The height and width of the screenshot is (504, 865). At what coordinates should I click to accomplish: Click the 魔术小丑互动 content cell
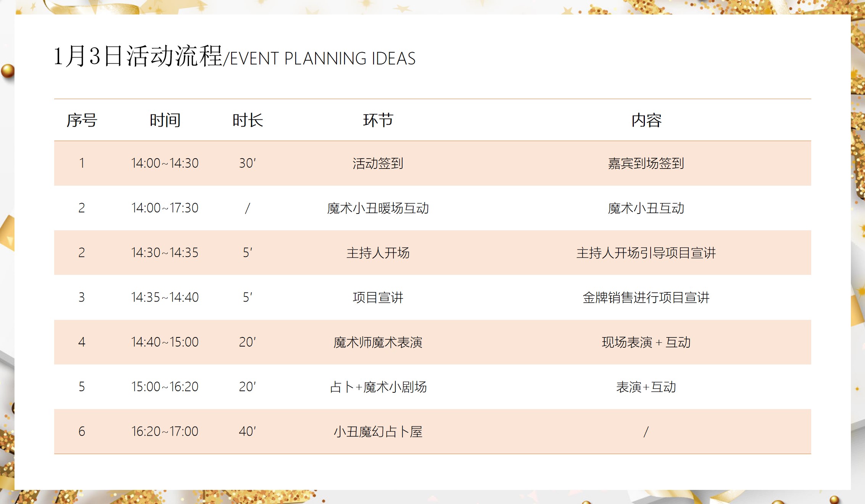tap(646, 208)
